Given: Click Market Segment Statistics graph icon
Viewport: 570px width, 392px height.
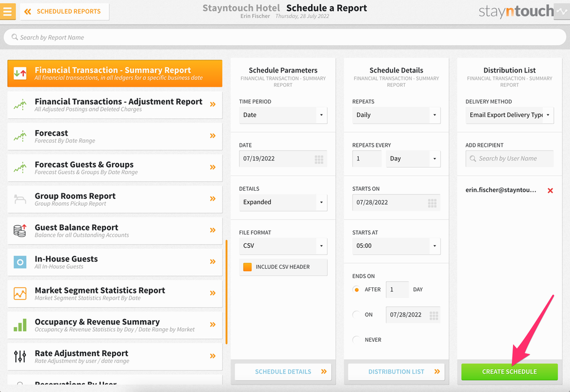Looking at the screenshot, I should tap(20, 294).
